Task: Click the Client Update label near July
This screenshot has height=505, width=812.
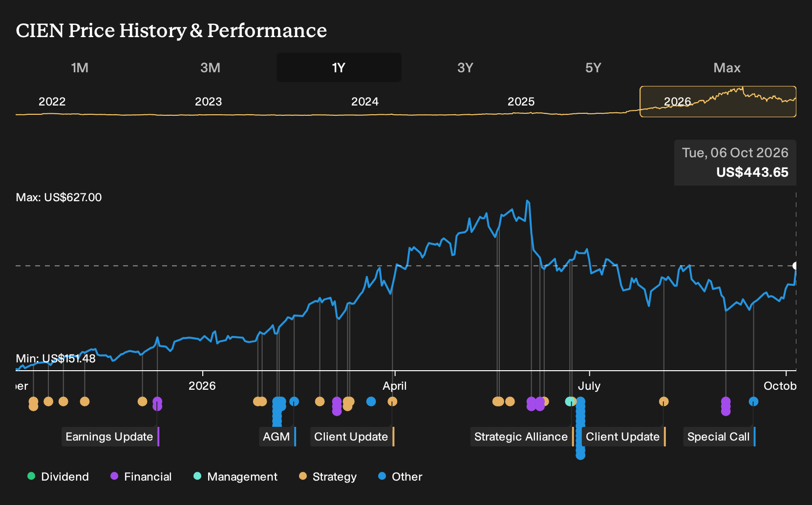Action: [623, 437]
